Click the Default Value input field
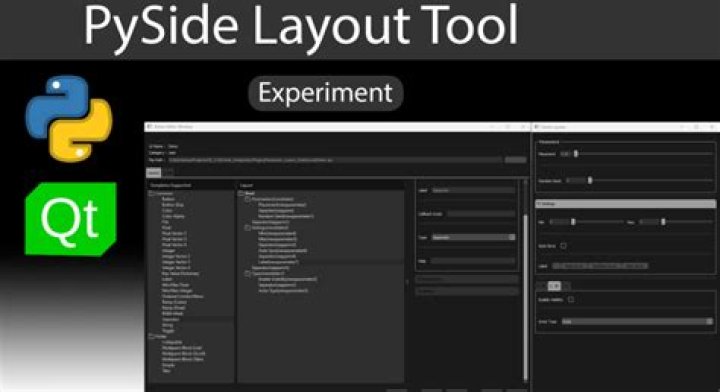The image size is (720, 392). (x=481, y=214)
